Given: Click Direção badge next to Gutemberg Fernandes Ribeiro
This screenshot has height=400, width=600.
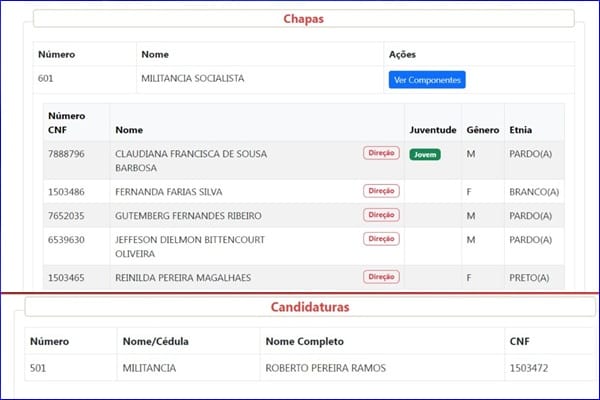Looking at the screenshot, I should point(382,215).
